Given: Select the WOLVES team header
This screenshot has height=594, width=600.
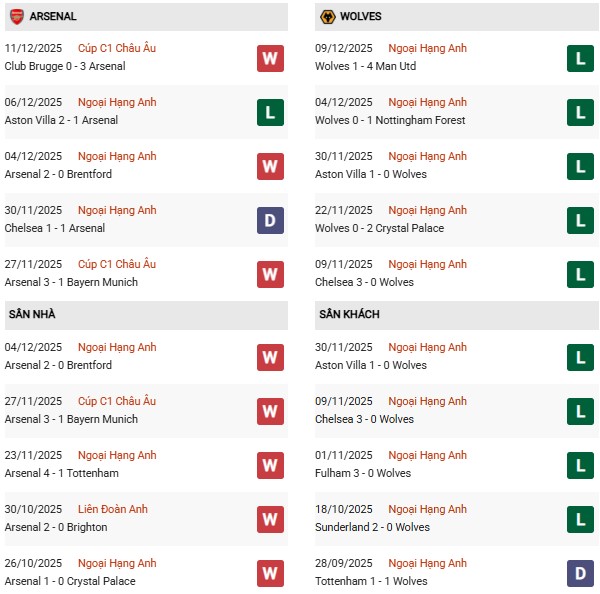Looking at the screenshot, I should pyautogui.click(x=360, y=16).
